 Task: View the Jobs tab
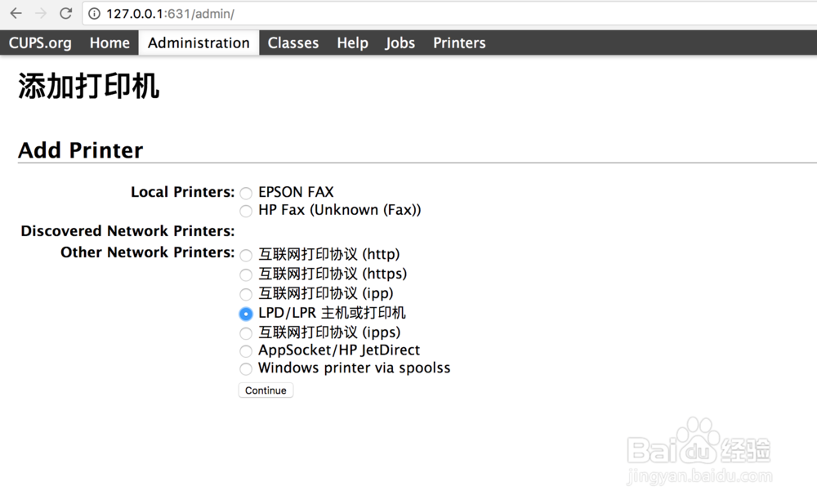400,43
